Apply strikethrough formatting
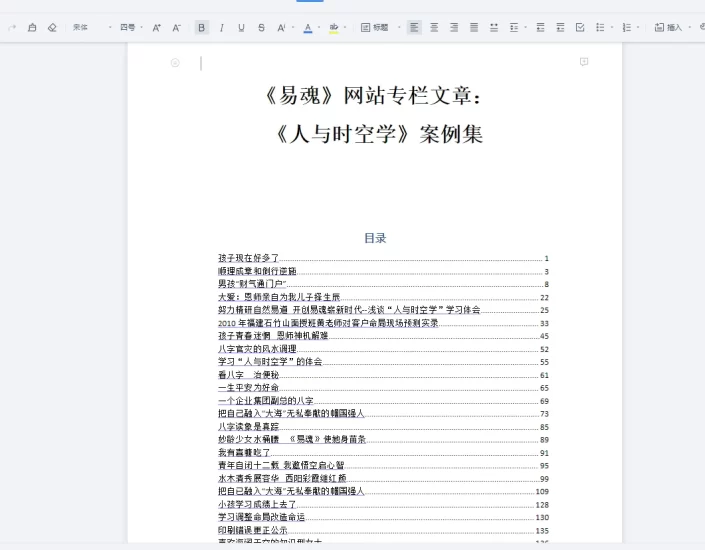This screenshot has width=705, height=550. pos(261,28)
